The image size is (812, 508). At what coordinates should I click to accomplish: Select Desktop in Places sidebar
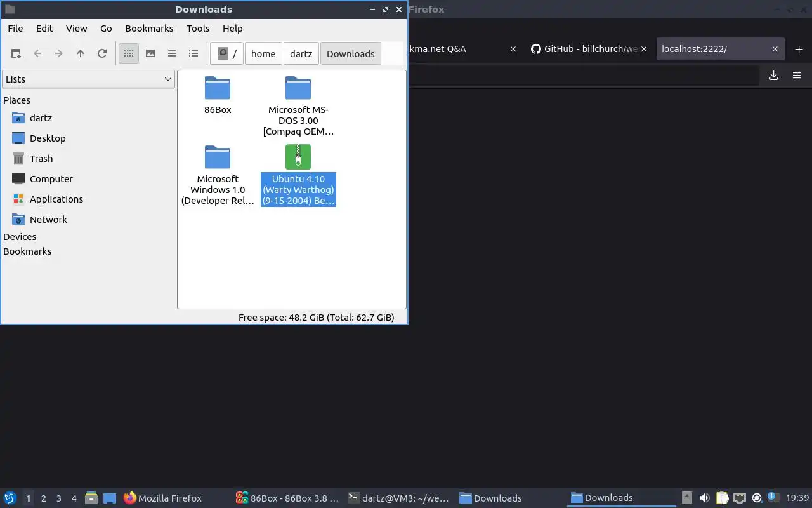pyautogui.click(x=48, y=138)
